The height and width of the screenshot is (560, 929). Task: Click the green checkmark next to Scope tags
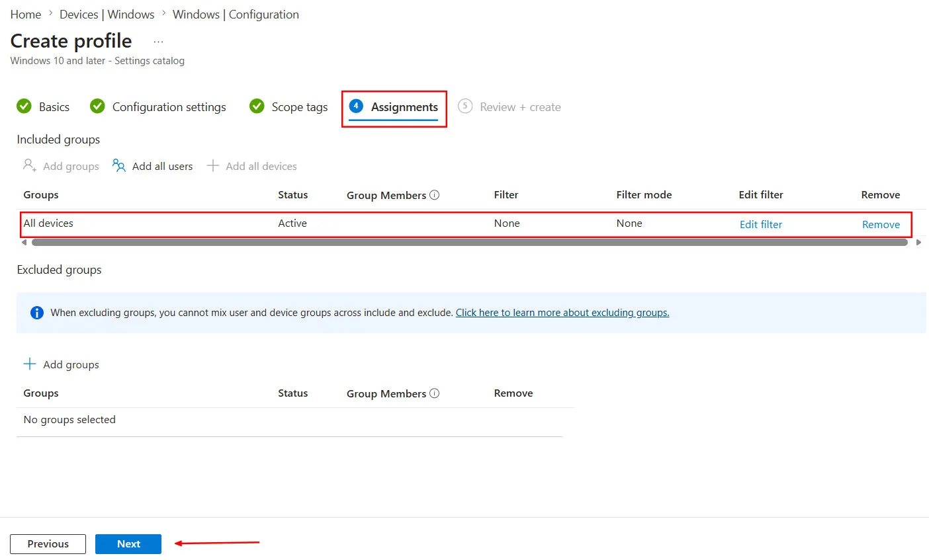pyautogui.click(x=257, y=106)
